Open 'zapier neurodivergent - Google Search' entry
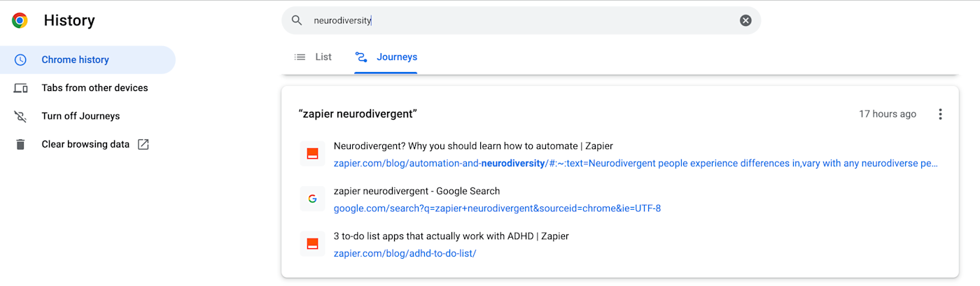This screenshot has height=286, width=980. tap(416, 191)
